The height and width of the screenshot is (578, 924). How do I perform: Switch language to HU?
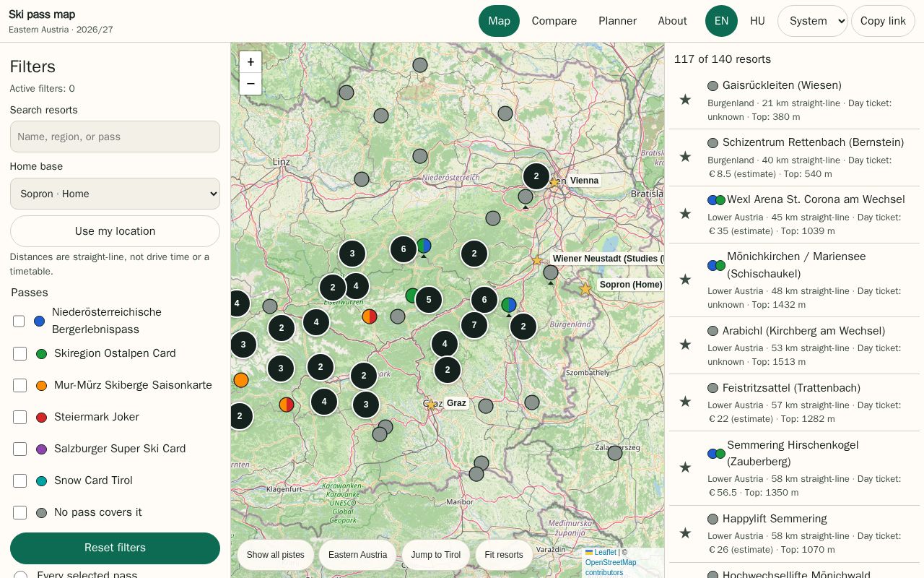tap(757, 21)
